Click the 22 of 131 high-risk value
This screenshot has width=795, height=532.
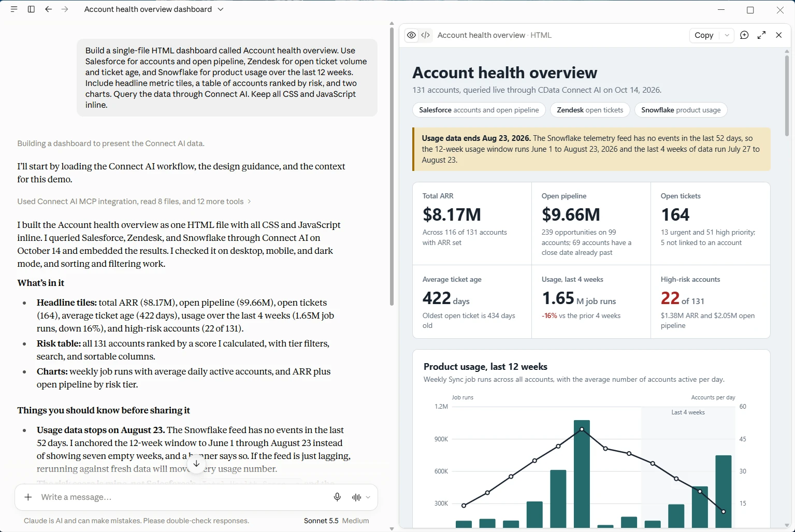point(683,298)
